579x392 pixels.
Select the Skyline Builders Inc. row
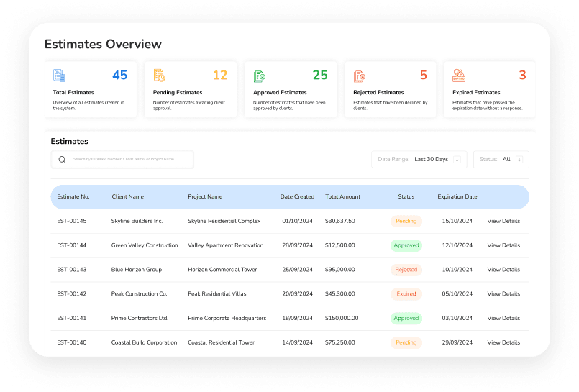[137, 221]
